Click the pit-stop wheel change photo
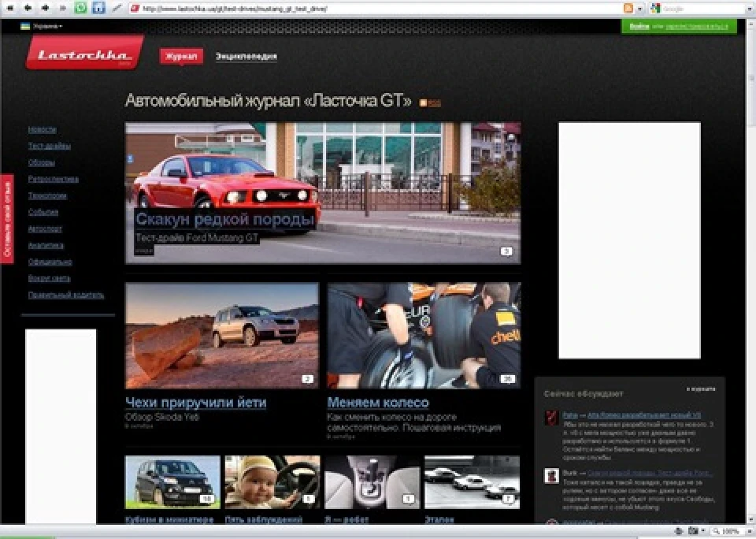 [424, 336]
